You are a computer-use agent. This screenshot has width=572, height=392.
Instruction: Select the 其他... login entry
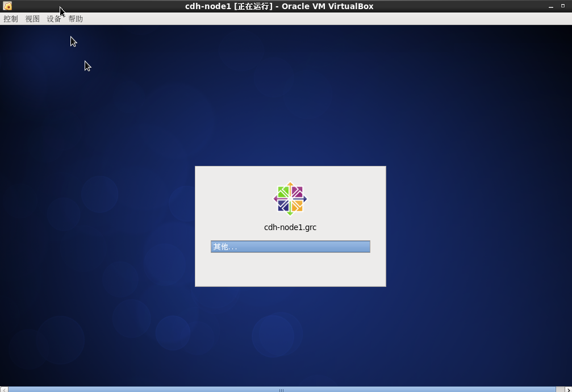point(290,247)
